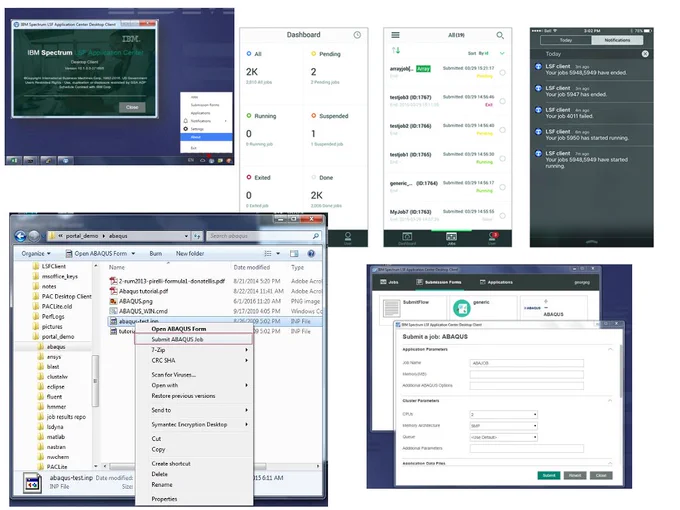The width and height of the screenshot is (680, 510).
Task: Click the green Submit button
Action: point(549,476)
